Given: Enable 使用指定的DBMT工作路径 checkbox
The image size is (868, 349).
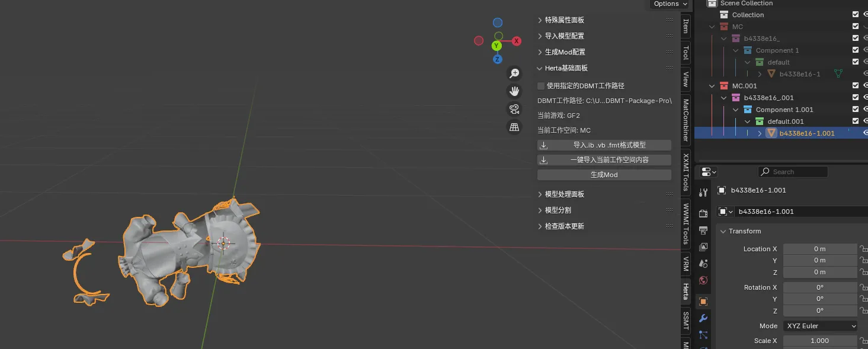Looking at the screenshot, I should coord(541,86).
